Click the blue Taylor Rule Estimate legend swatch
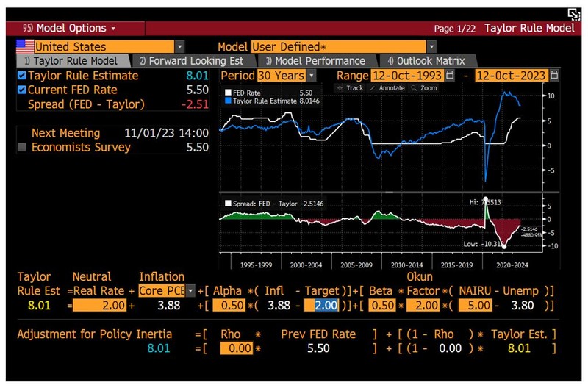Image resolution: width=588 pixels, height=388 pixels. (x=228, y=101)
